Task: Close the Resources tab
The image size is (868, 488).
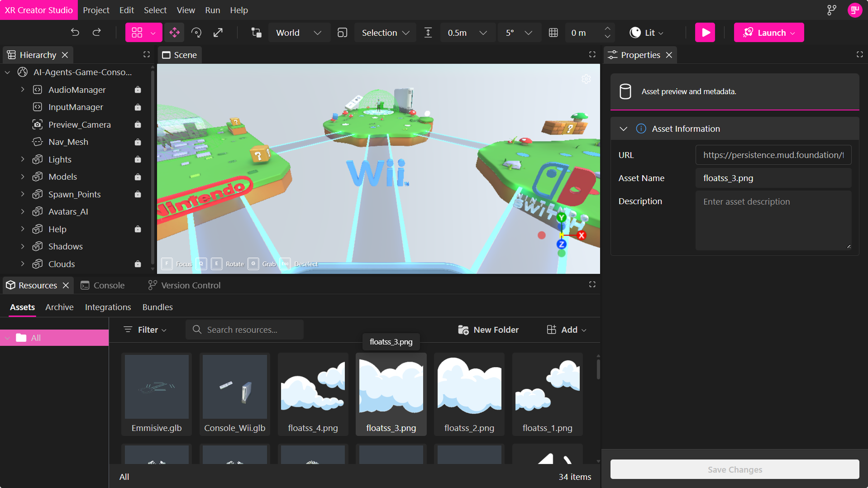Action: click(x=66, y=285)
